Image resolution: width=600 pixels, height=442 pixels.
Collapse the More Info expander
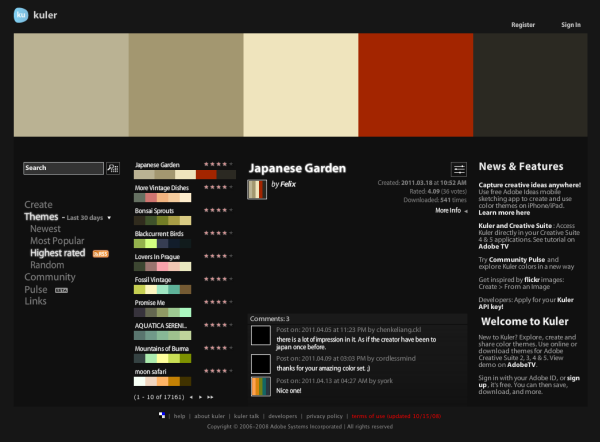(451, 210)
